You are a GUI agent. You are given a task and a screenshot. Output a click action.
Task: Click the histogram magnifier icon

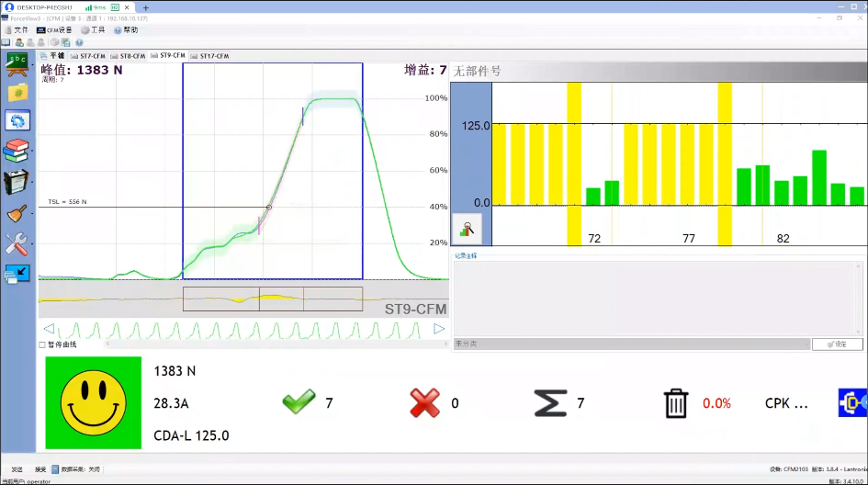pos(468,230)
